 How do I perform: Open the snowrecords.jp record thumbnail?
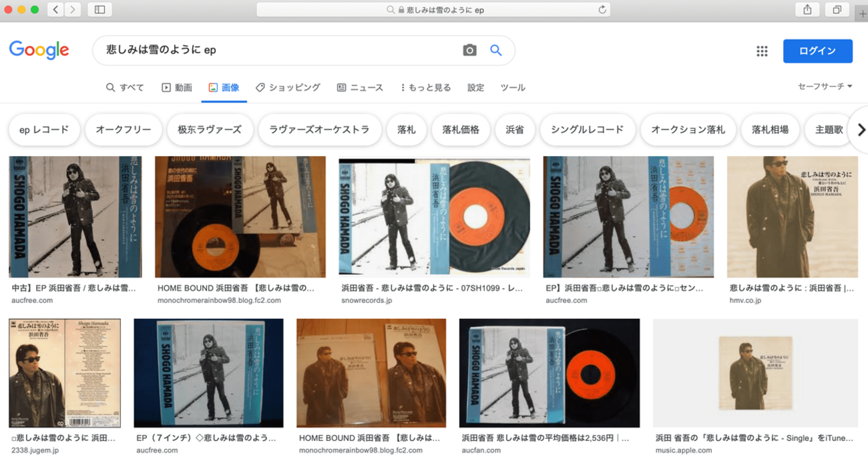click(x=435, y=217)
